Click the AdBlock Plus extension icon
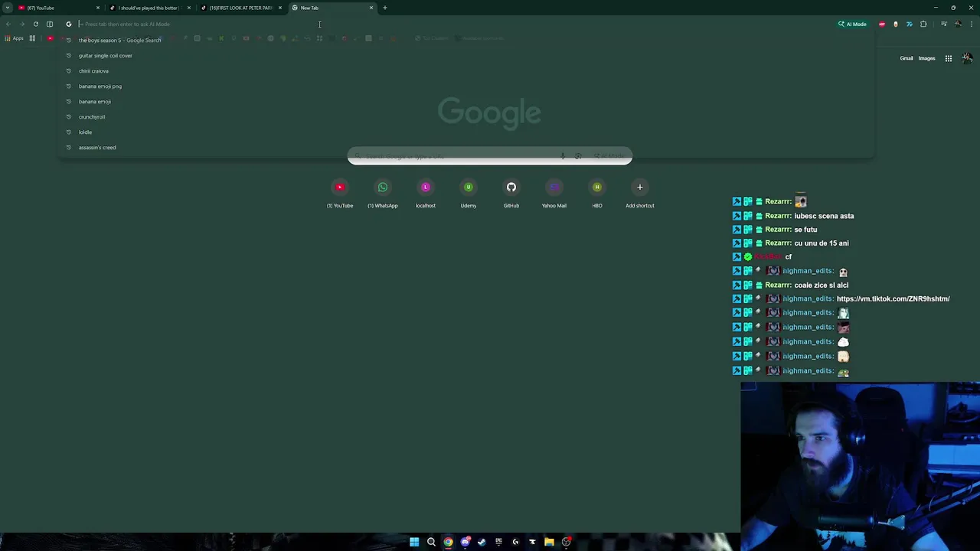 coord(881,24)
